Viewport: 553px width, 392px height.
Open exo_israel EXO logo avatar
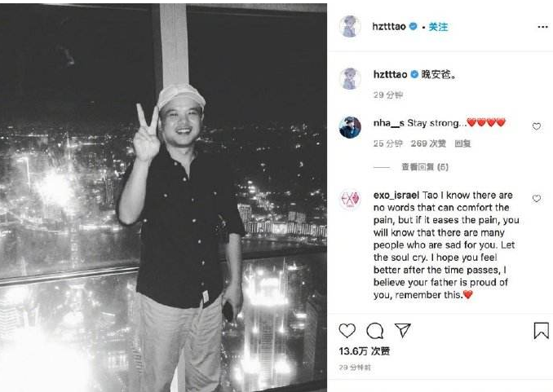point(350,199)
